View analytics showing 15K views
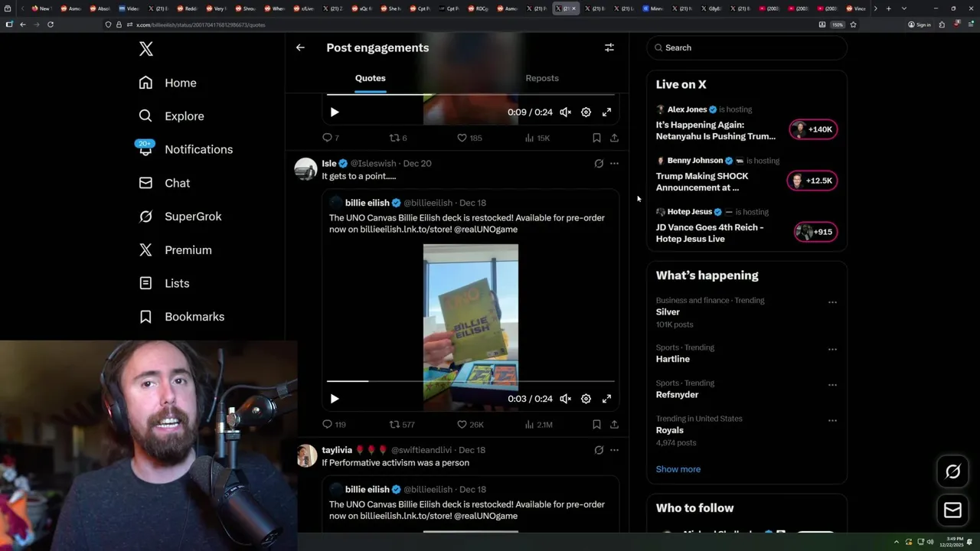980x551 pixels. [537, 138]
